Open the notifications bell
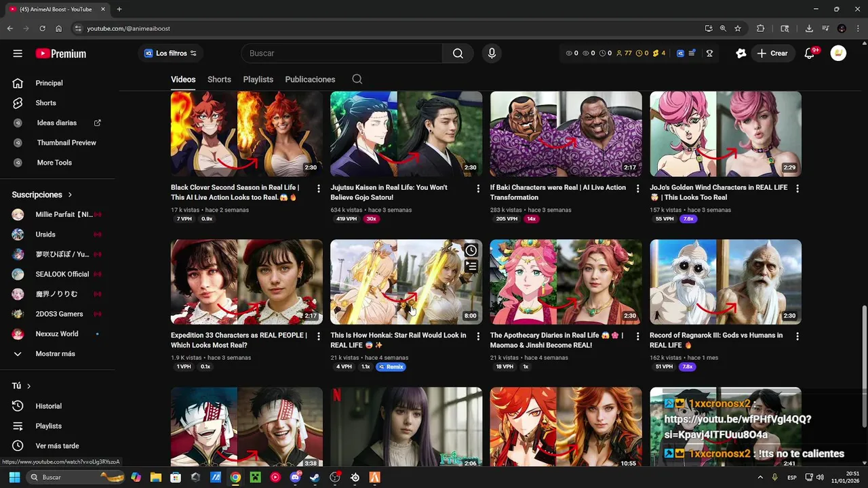This screenshot has width=868, height=488. tap(809, 54)
